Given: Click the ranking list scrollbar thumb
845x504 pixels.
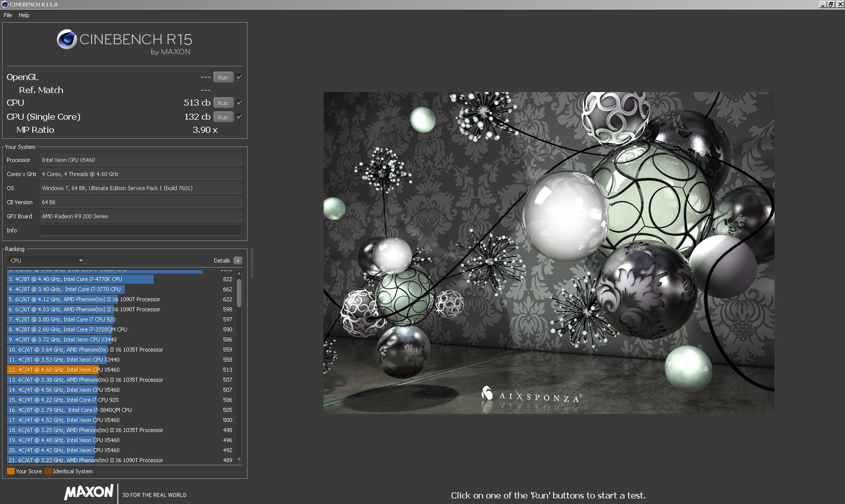Looking at the screenshot, I should pyautogui.click(x=239, y=292).
